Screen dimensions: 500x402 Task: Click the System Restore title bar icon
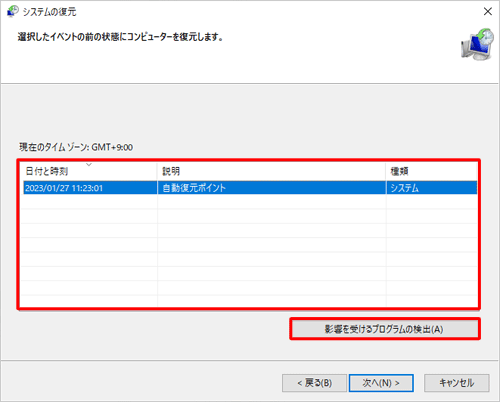(13, 11)
